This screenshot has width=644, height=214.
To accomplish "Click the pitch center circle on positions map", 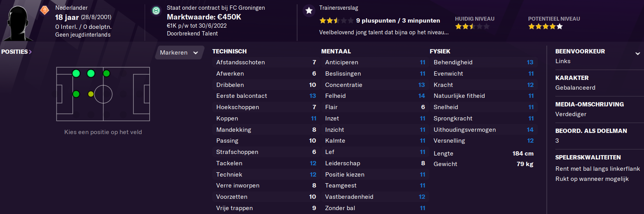I will [x=103, y=94].
